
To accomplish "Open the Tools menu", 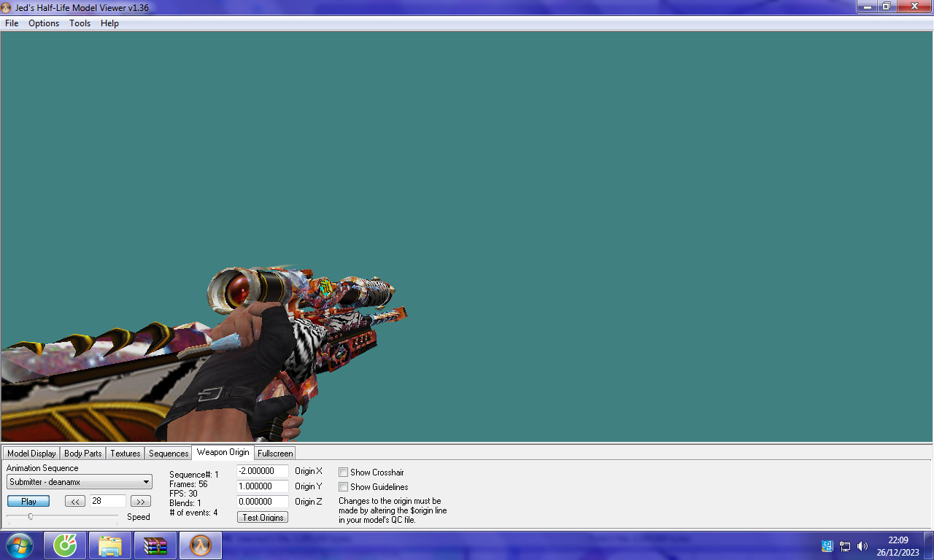I will [80, 23].
